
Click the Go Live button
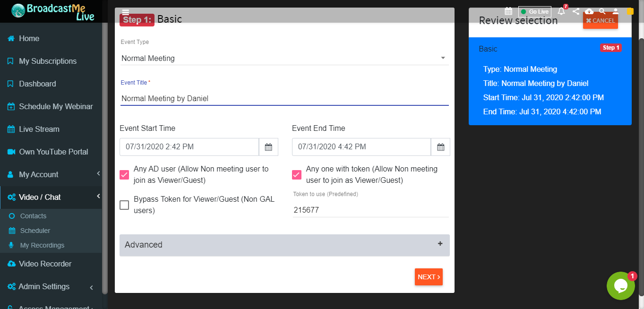[x=535, y=12]
